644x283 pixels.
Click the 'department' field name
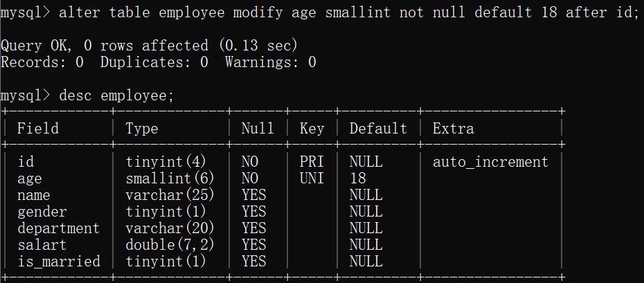tap(58, 228)
